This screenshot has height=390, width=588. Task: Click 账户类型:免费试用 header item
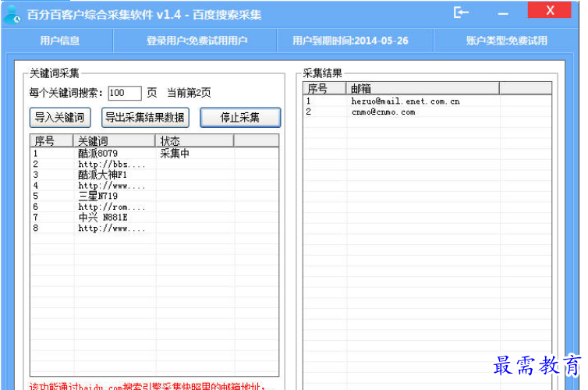click(507, 41)
